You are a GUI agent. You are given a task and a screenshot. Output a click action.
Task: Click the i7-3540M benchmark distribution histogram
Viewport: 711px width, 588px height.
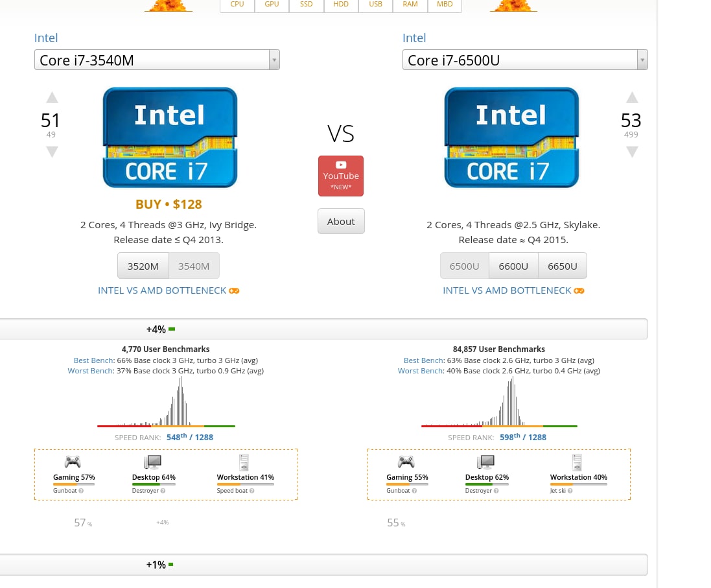coord(166,402)
